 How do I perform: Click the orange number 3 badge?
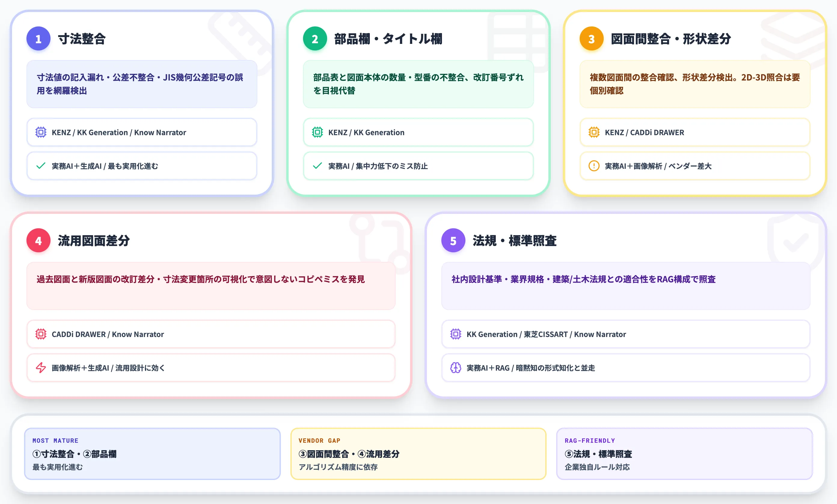(x=591, y=39)
